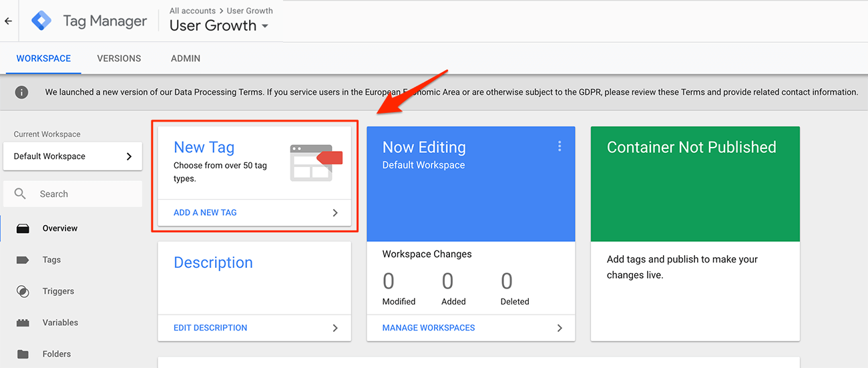This screenshot has height=368, width=868.
Task: Click the Add a New Tag link
Action: click(205, 212)
